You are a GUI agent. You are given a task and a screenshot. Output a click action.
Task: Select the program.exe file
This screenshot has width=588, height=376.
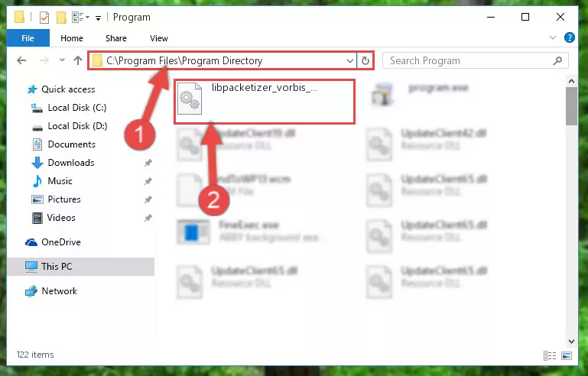[x=420, y=94]
